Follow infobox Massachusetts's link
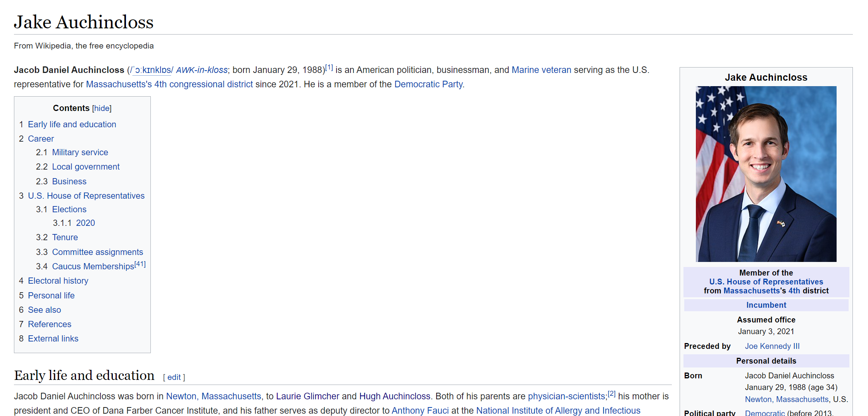Screen dimensions: 868x416 pos(752,291)
